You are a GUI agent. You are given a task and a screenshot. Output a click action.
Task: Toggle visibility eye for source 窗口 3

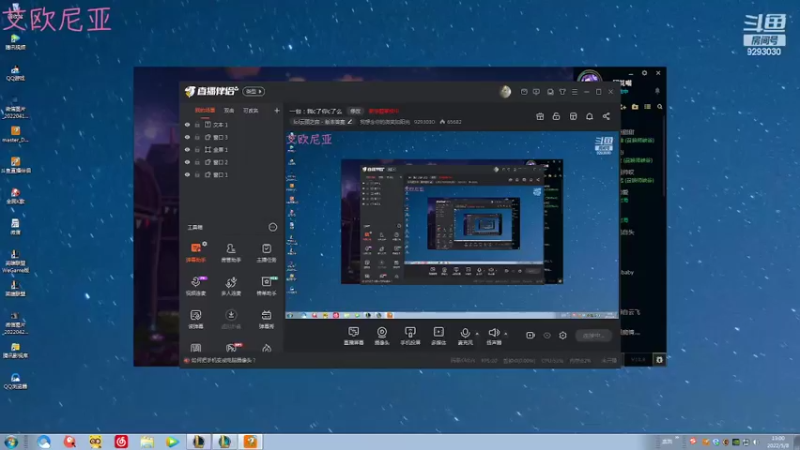pyautogui.click(x=187, y=137)
